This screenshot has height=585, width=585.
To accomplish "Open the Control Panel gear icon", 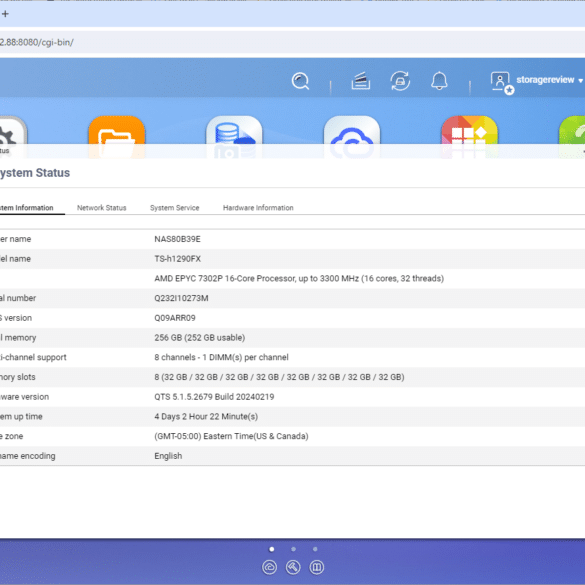I will click(13, 137).
